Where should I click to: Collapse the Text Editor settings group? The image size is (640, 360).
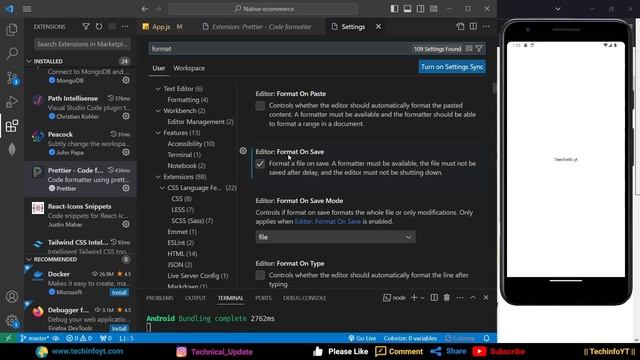158,89
